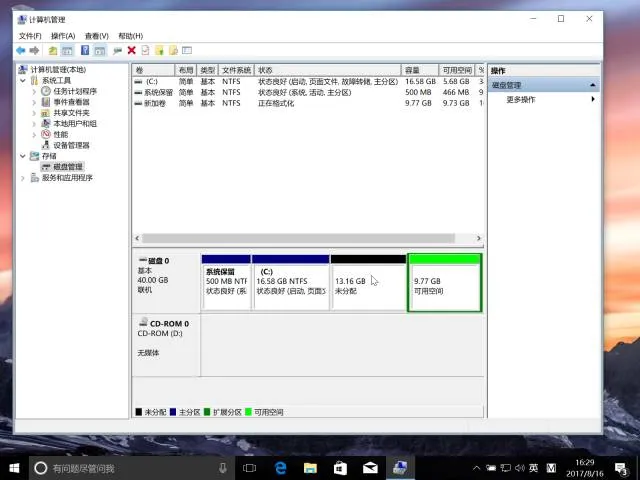This screenshot has height=480, width=640.
Task: Select the 9.77 GB 可用空间 block
Action: tap(445, 282)
